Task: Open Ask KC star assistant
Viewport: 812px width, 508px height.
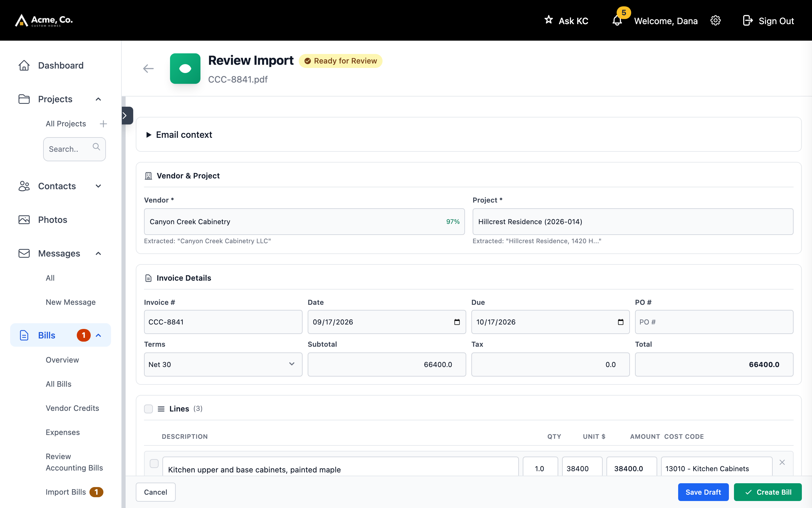Action: 566,21
